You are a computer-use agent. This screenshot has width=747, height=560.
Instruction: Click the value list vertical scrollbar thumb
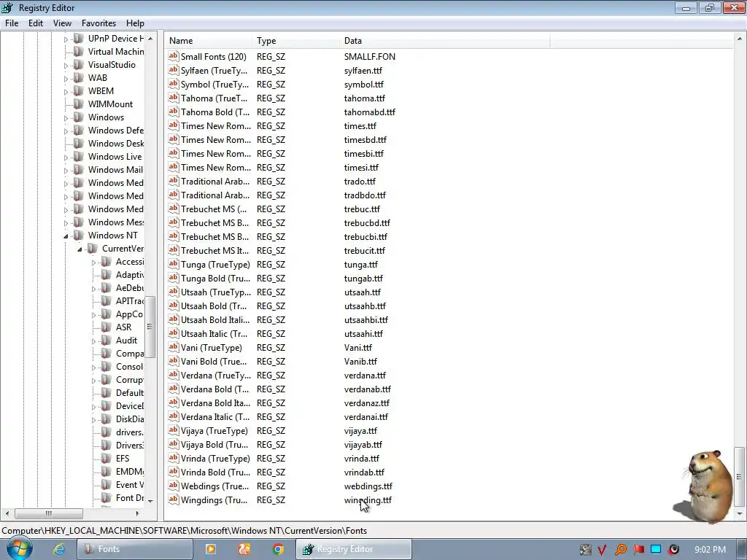tap(739, 476)
